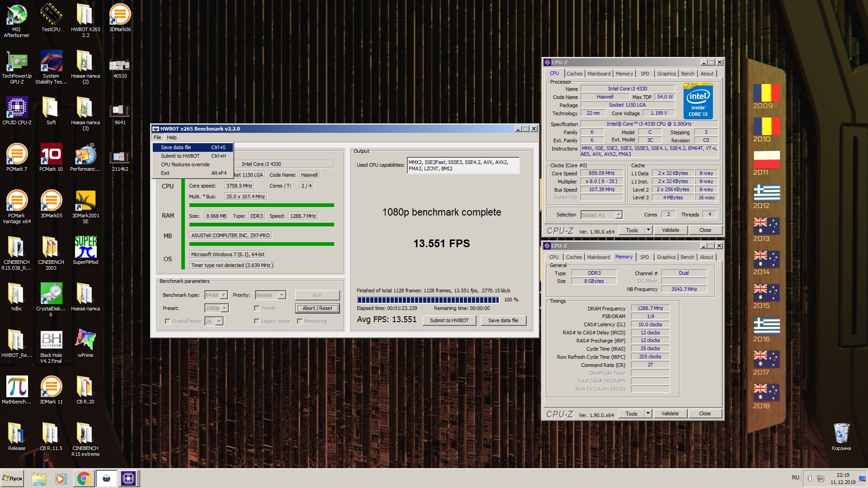
Task: Open Overkill mode 2x dropdown
Action: 219,321
